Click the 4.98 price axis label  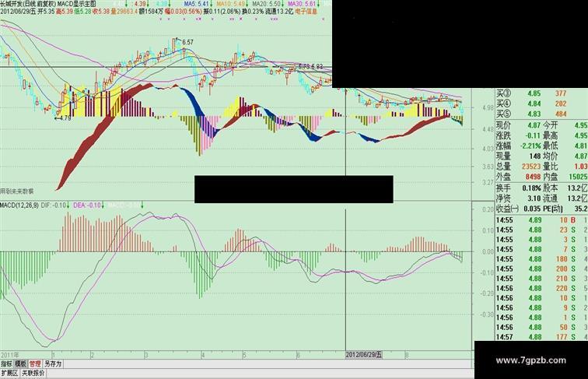pyautogui.click(x=488, y=107)
